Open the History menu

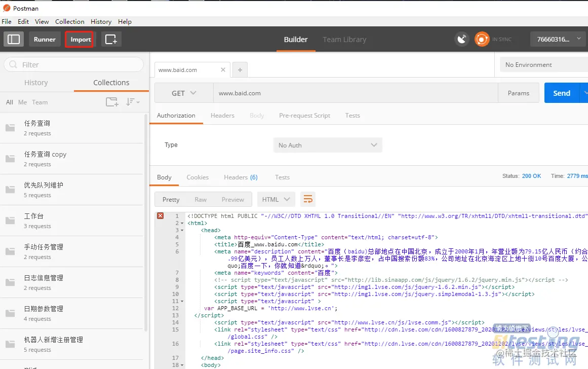click(x=101, y=21)
